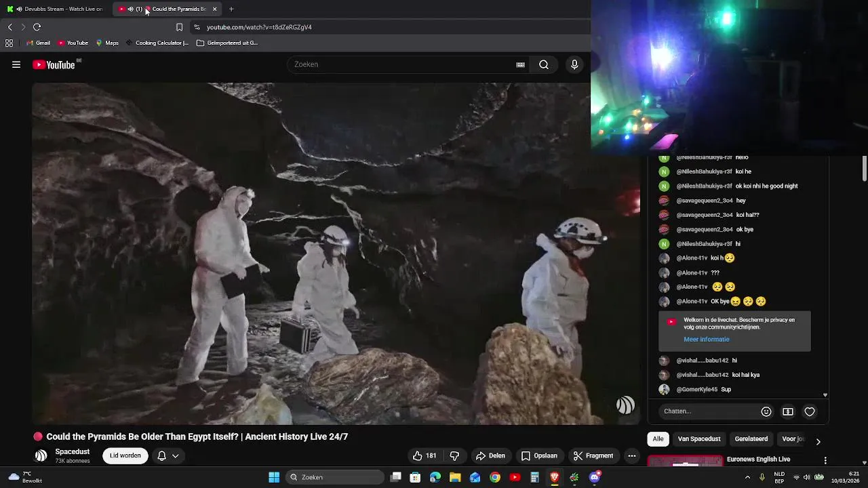Open the Cooking Calculator bookmark

[157, 43]
